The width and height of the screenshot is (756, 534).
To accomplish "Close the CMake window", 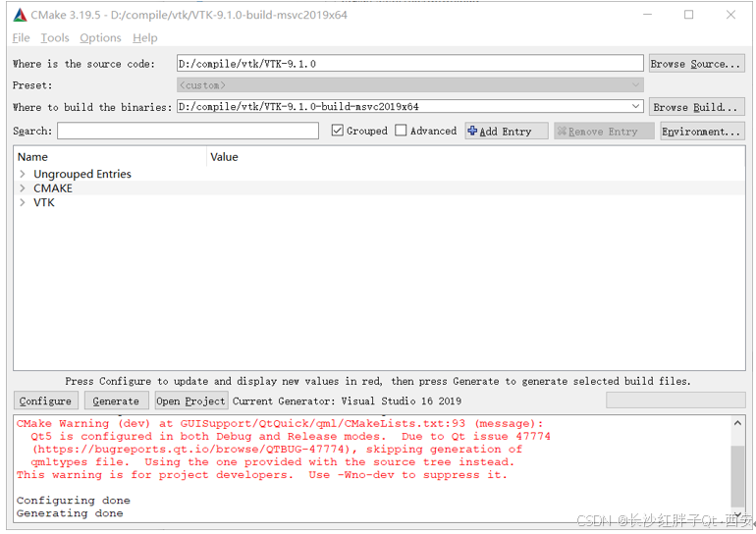I will pyautogui.click(x=730, y=15).
